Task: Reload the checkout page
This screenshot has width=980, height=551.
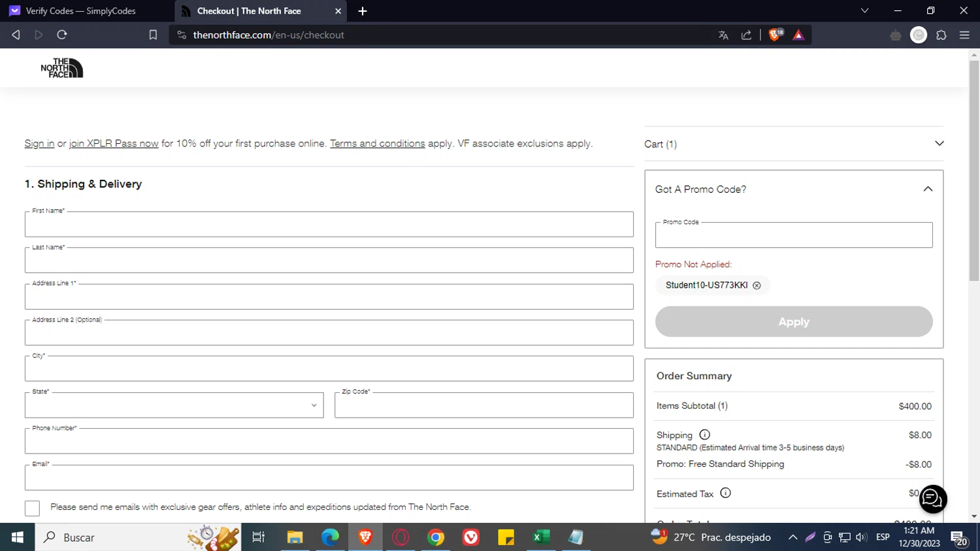Action: [62, 35]
